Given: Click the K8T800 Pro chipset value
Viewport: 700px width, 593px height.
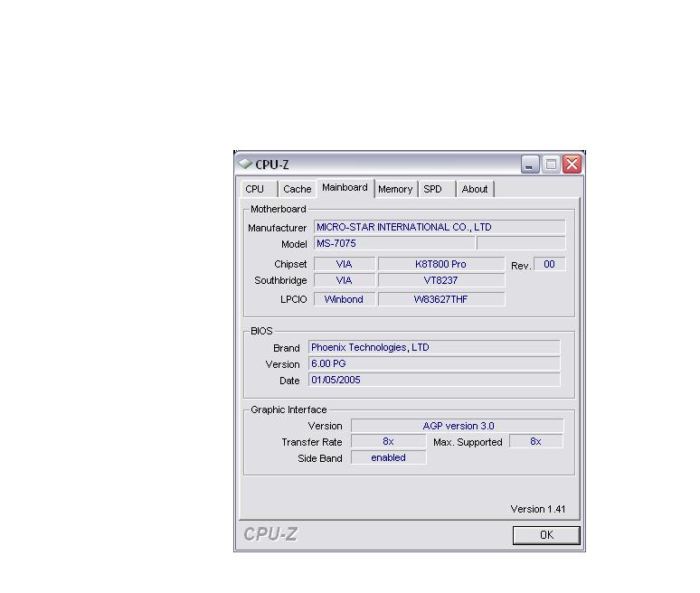Looking at the screenshot, I should 441,264.
